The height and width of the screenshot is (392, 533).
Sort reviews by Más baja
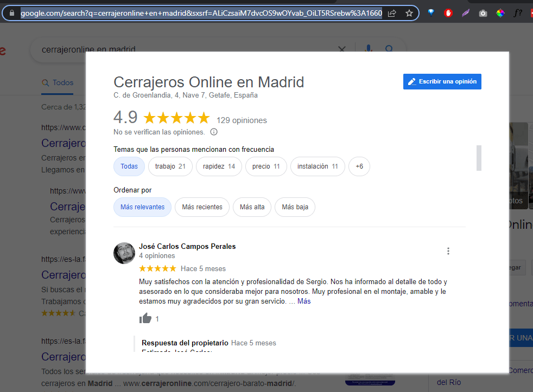tap(295, 207)
